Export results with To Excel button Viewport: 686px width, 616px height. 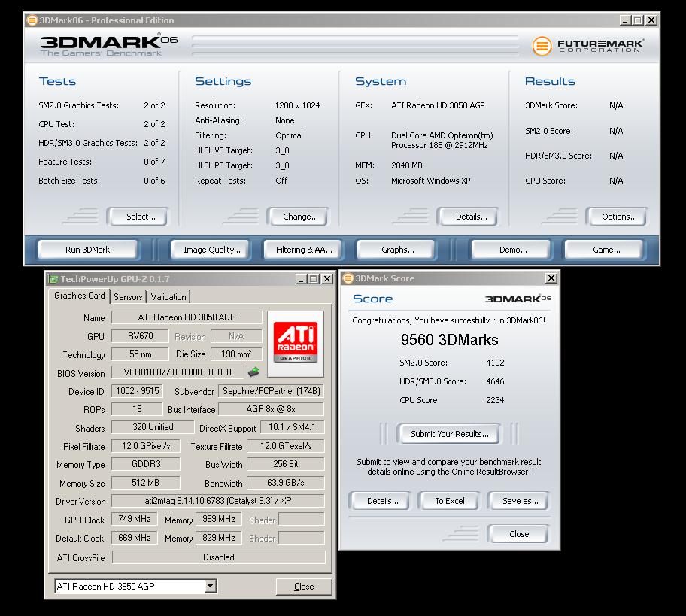pos(450,501)
